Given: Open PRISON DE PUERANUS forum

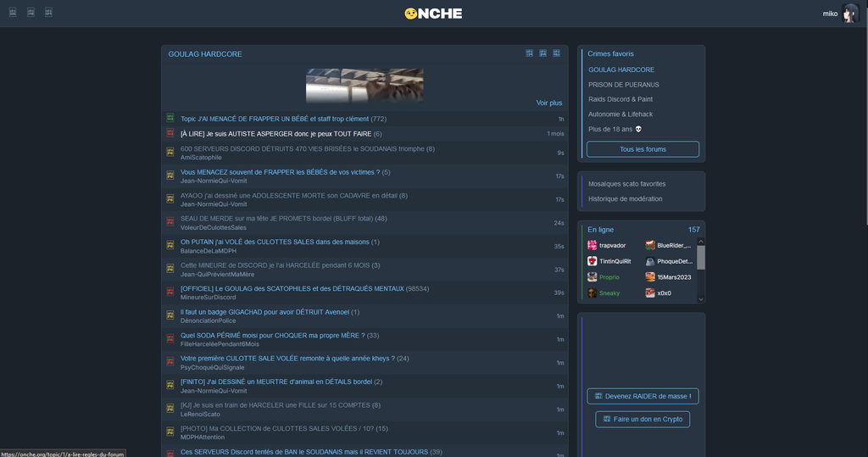Looking at the screenshot, I should (x=623, y=85).
